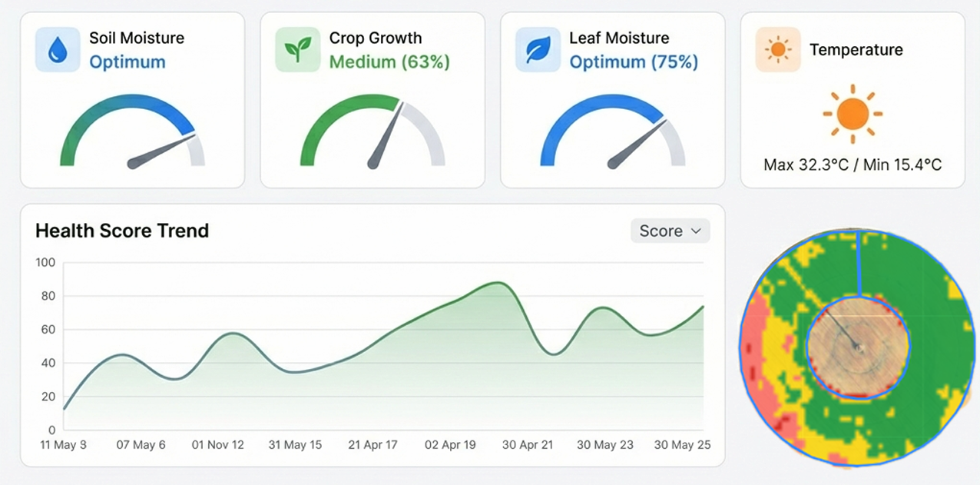The height and width of the screenshot is (485, 980).
Task: Open the Score dropdown on Health Score Trend
Action: tap(670, 231)
